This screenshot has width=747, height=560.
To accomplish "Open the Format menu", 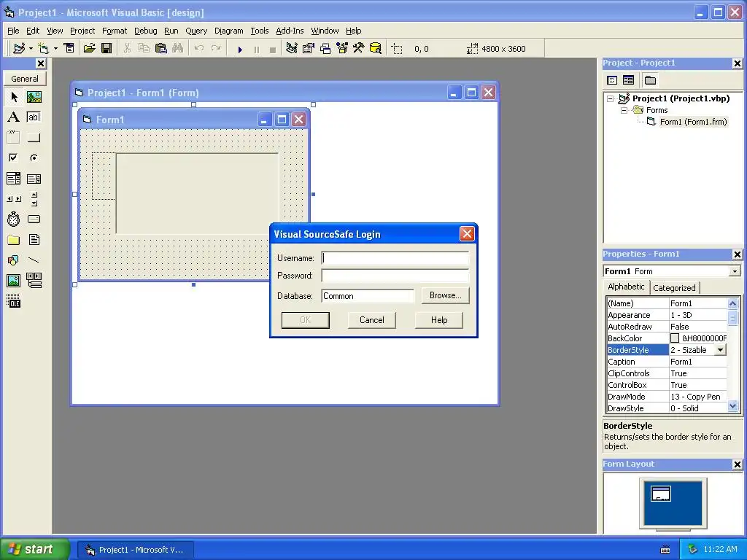I will tap(115, 31).
